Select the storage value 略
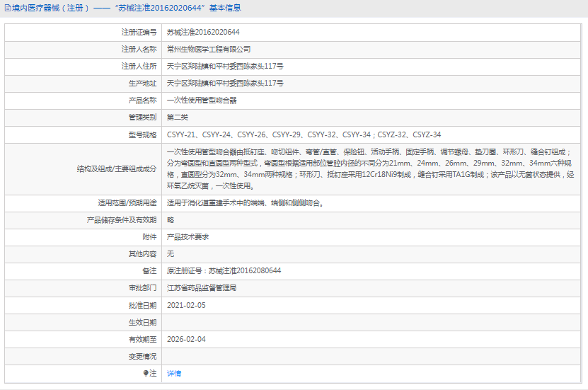Viewport: 588px width, 390px height. pyautogui.click(x=171, y=220)
